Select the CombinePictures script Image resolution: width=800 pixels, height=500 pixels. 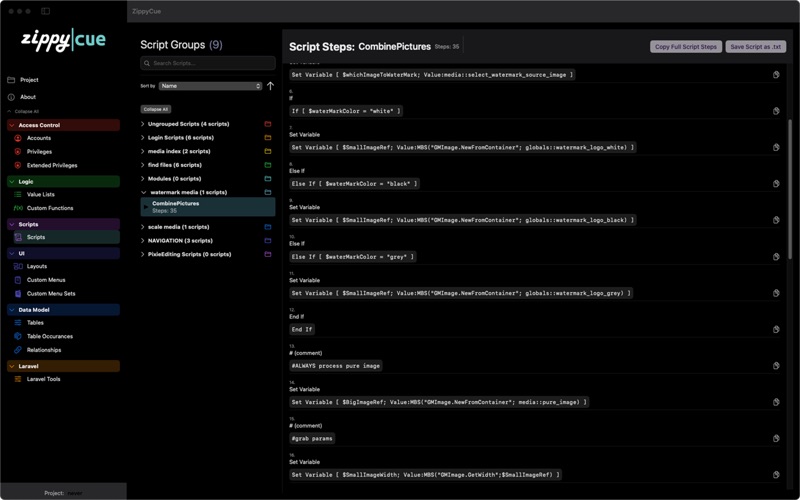pos(208,207)
